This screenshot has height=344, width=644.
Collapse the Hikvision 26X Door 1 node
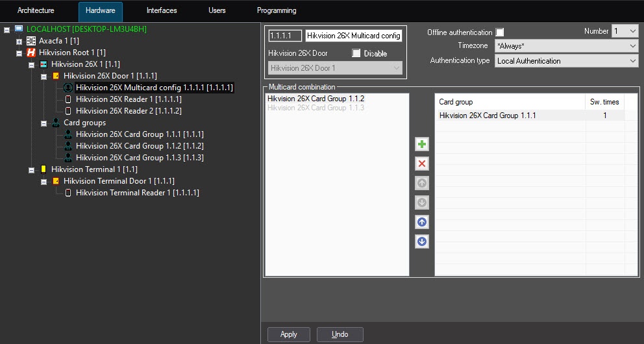point(43,77)
